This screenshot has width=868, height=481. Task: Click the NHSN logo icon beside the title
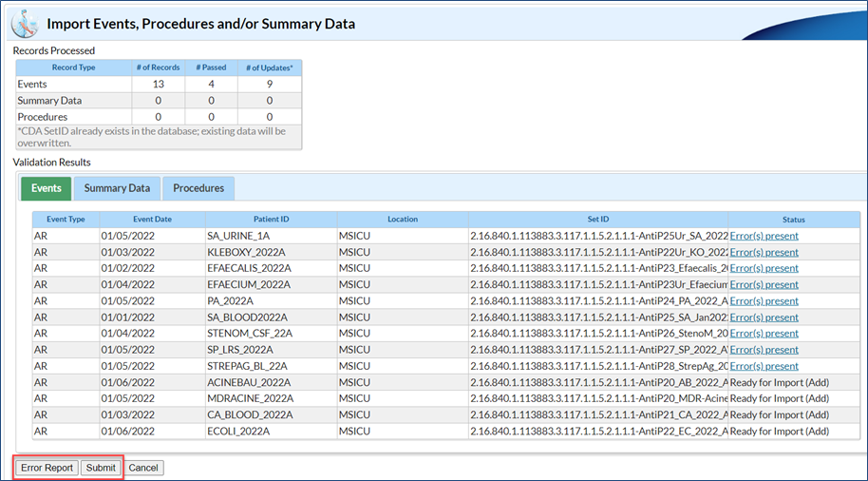click(25, 23)
